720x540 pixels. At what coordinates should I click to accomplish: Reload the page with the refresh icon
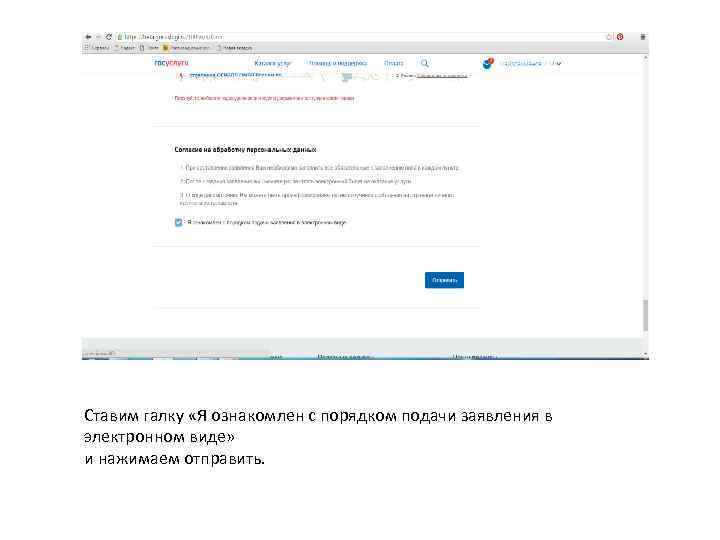[x=109, y=37]
